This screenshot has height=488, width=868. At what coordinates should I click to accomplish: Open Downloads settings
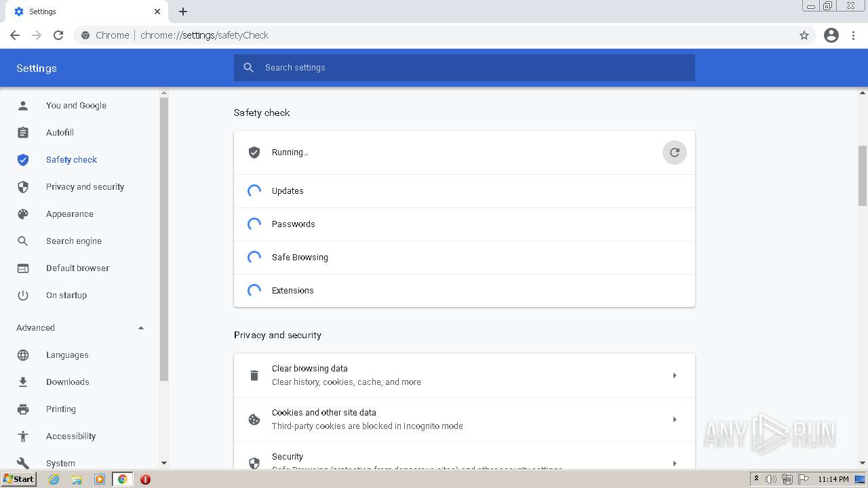point(68,382)
